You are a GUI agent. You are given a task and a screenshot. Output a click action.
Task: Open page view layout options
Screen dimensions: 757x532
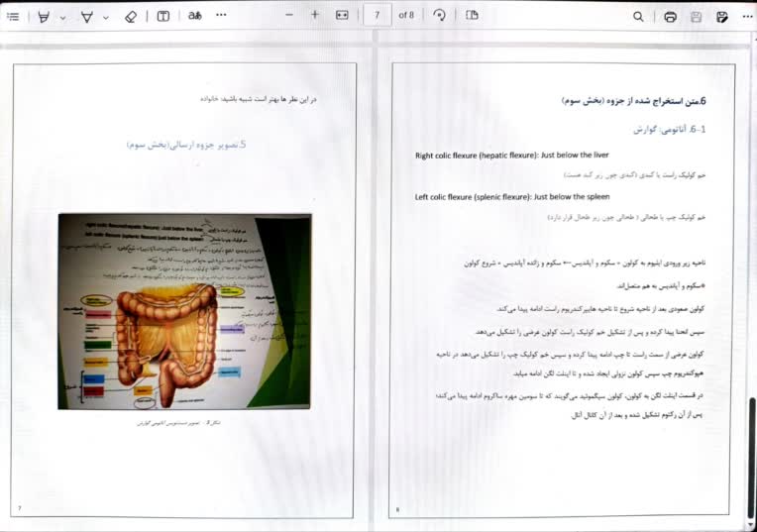pos(472,15)
